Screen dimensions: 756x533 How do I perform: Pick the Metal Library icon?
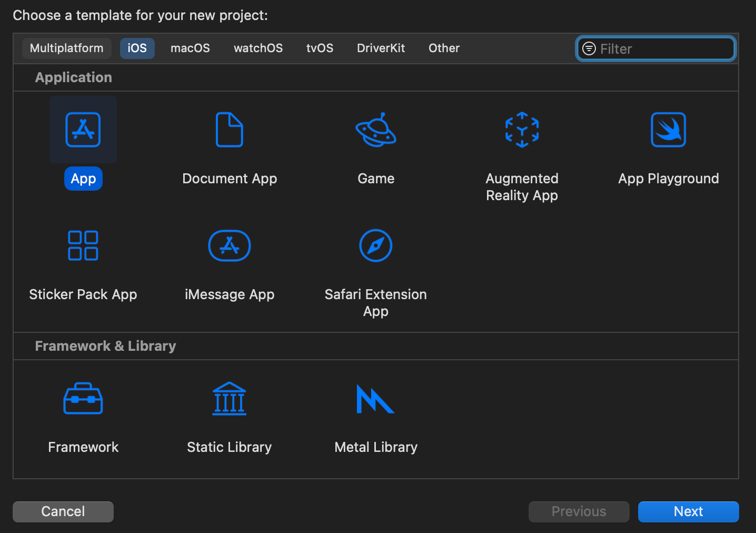click(x=375, y=399)
